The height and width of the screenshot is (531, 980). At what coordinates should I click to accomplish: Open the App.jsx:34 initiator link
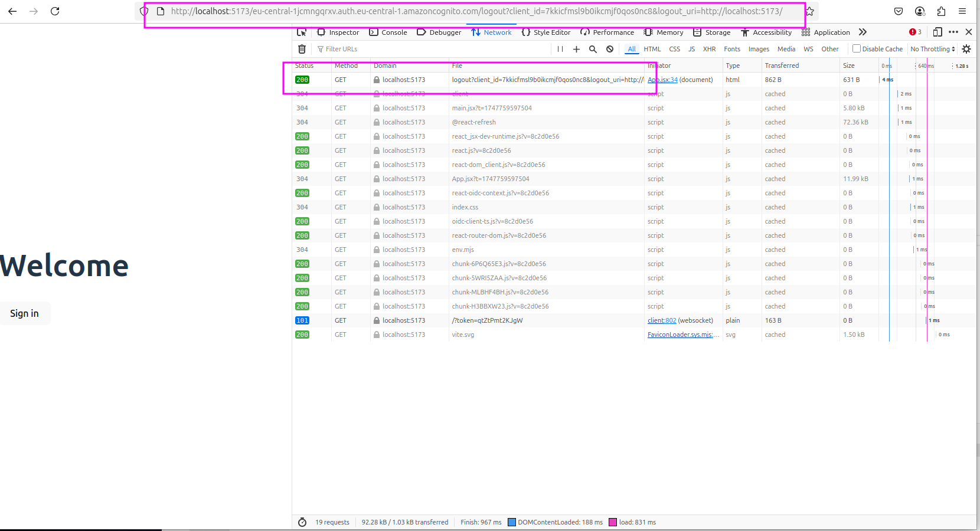pos(662,80)
